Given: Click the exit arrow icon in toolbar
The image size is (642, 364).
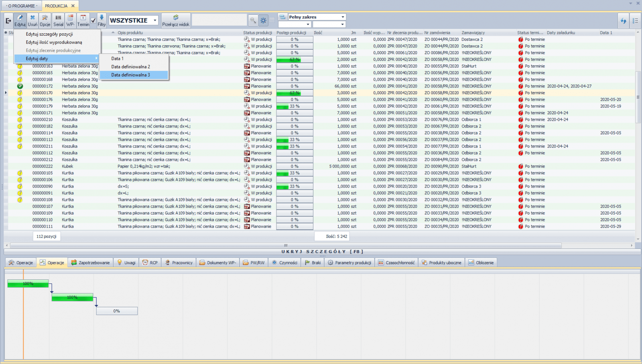Looking at the screenshot, I should (x=8, y=20).
